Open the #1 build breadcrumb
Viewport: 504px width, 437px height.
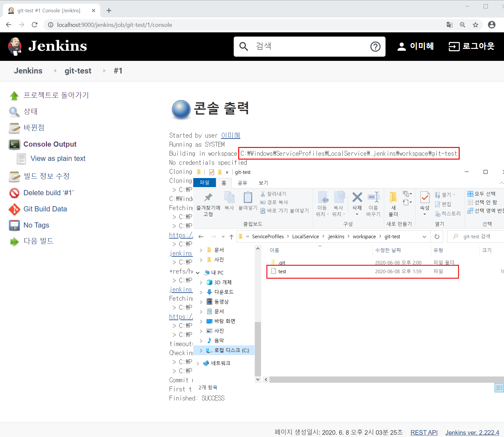point(118,71)
